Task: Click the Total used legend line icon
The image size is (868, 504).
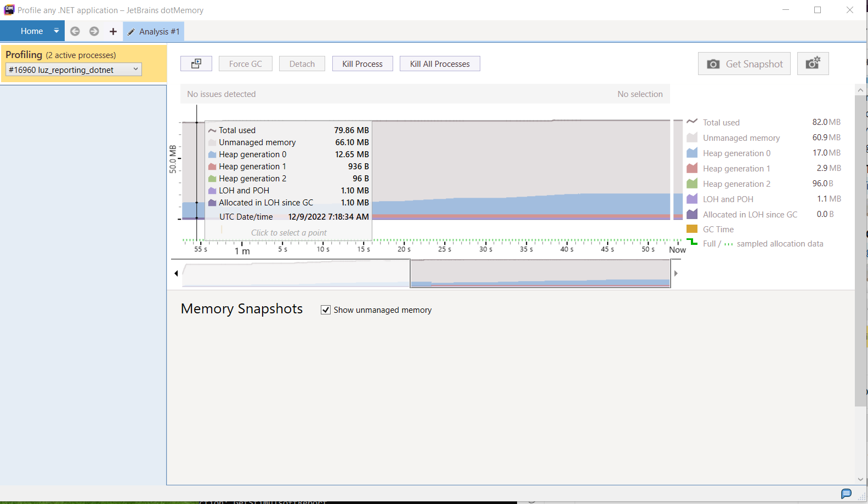Action: 692,122
